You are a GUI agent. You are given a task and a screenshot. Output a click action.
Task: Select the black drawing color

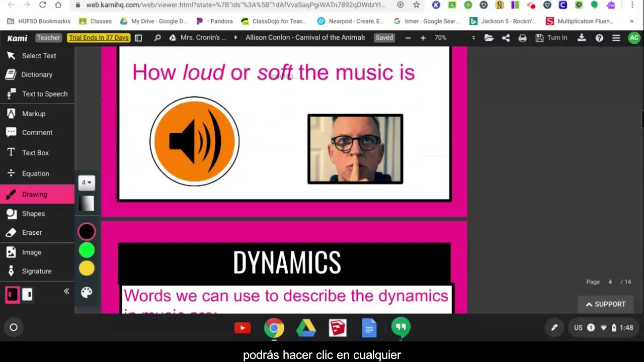[87, 232]
